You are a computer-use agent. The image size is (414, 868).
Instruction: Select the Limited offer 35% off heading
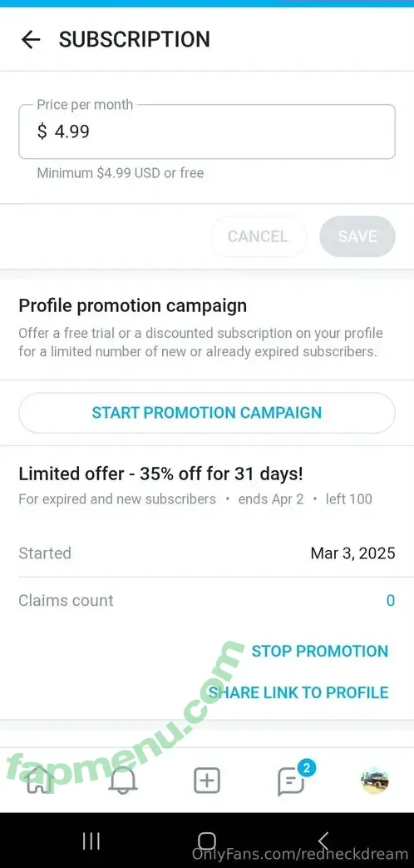pos(160,474)
